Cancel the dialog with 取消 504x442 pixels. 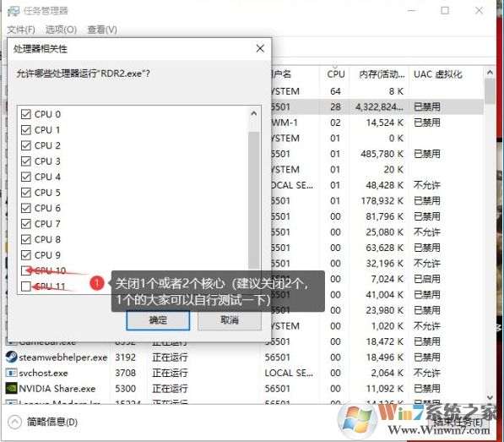230,320
